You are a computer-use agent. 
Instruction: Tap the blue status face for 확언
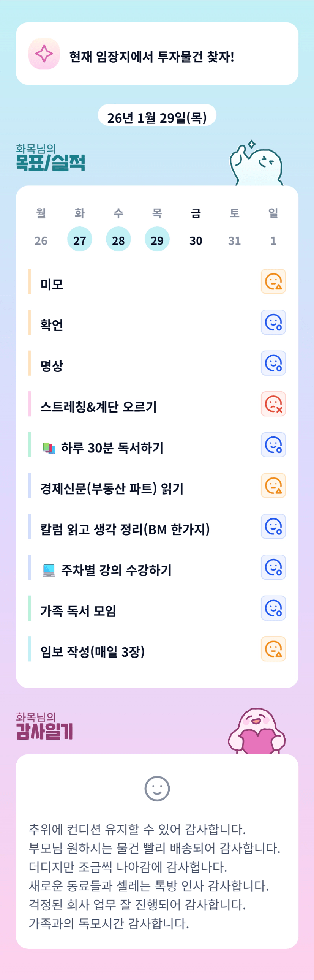pyautogui.click(x=273, y=322)
